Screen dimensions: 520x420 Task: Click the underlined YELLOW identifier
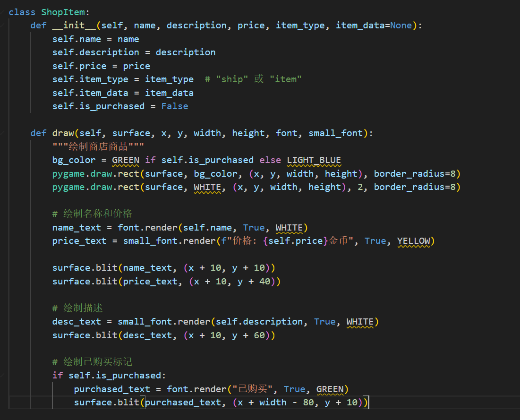[414, 241]
